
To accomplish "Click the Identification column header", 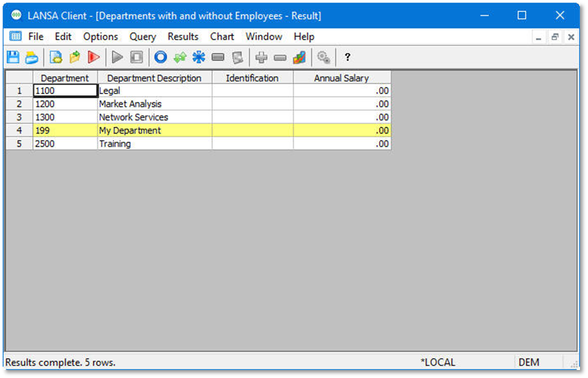I will [x=252, y=77].
